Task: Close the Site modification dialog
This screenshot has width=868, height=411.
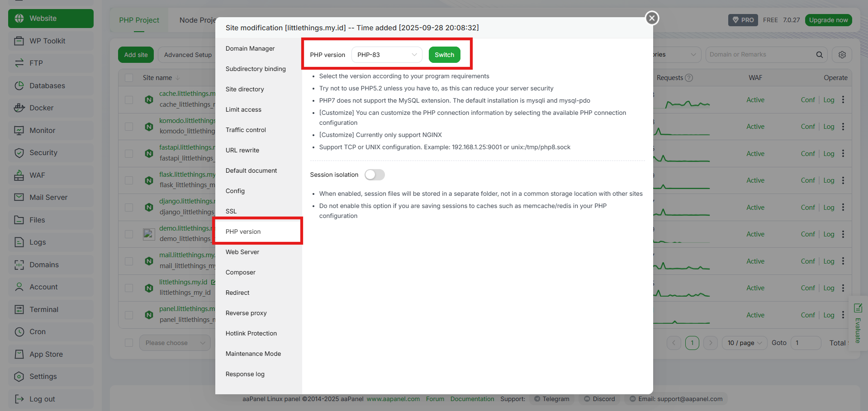Action: pyautogui.click(x=652, y=18)
